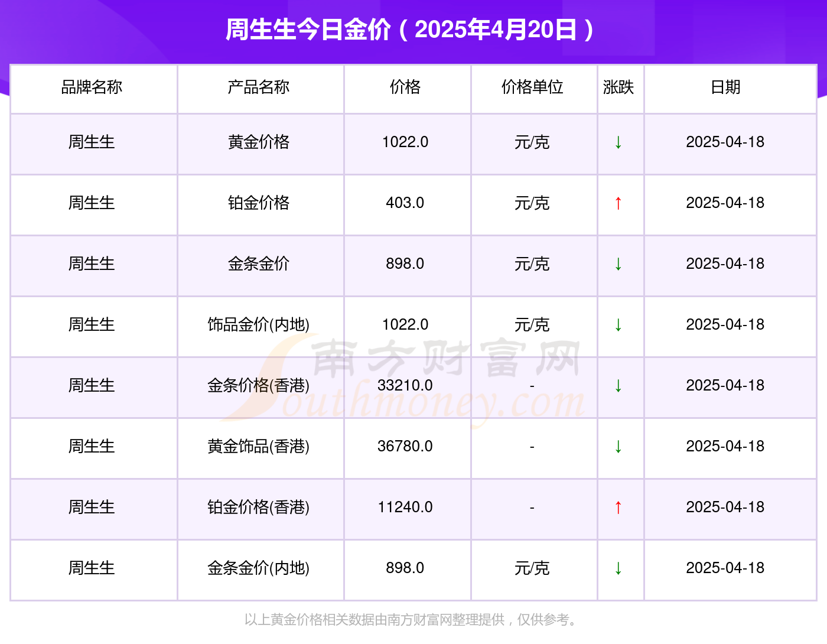Select the price value 11240.0

tap(405, 508)
